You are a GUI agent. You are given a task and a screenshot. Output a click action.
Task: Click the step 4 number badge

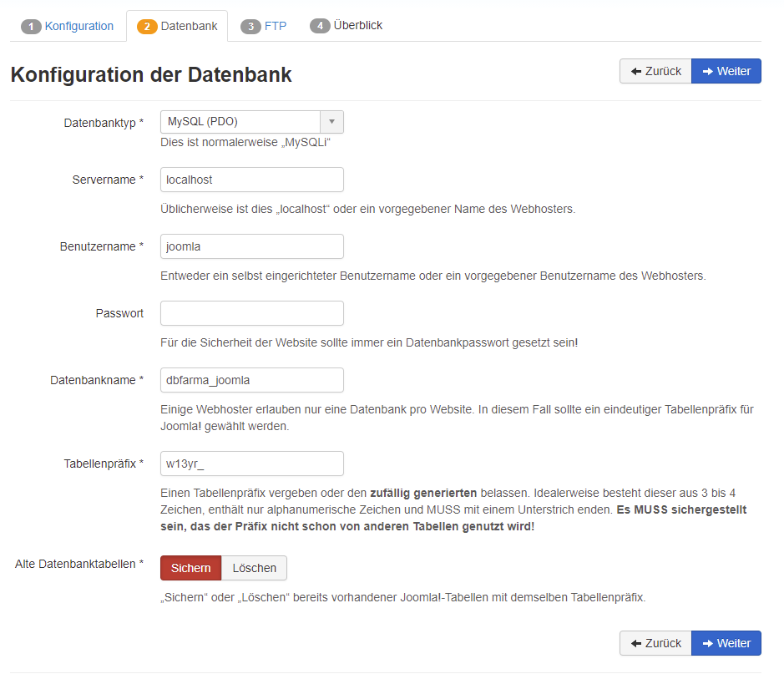[320, 26]
